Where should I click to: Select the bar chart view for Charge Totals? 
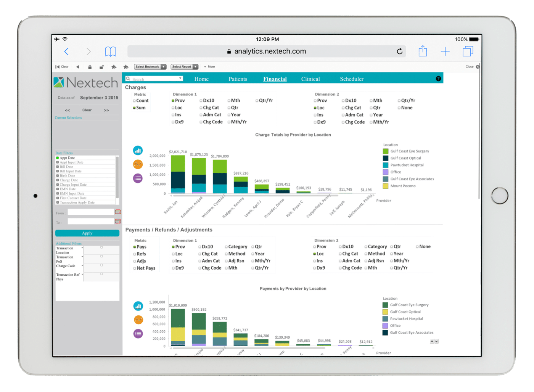pos(138,150)
